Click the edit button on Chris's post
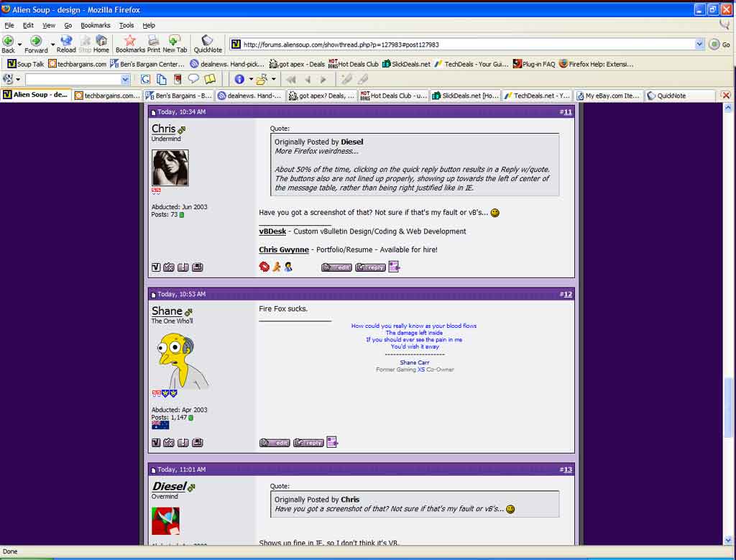Viewport: 736px width, 560px height. click(x=336, y=267)
